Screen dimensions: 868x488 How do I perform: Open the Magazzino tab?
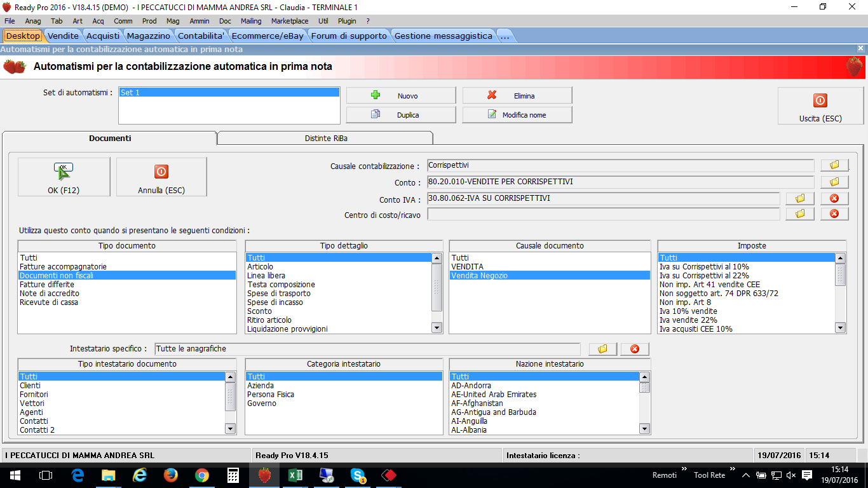point(149,36)
